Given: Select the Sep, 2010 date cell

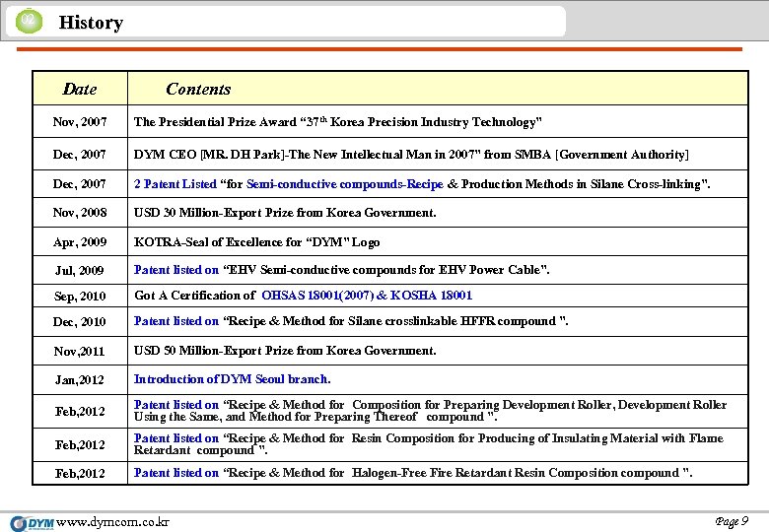Looking at the screenshot, I should tap(80, 296).
